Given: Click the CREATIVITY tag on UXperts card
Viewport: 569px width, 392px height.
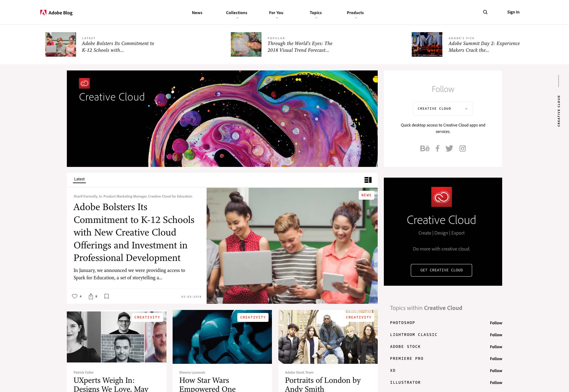Looking at the screenshot, I should point(147,318).
